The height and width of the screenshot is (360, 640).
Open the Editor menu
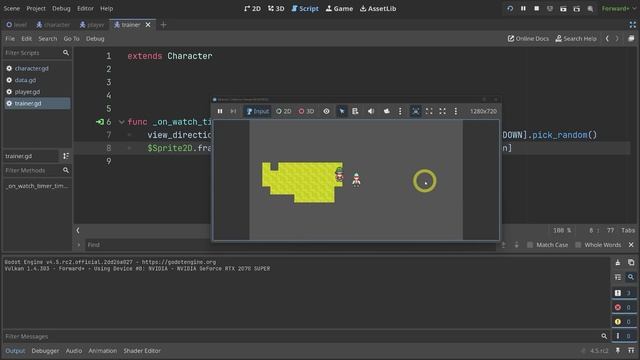point(85,9)
